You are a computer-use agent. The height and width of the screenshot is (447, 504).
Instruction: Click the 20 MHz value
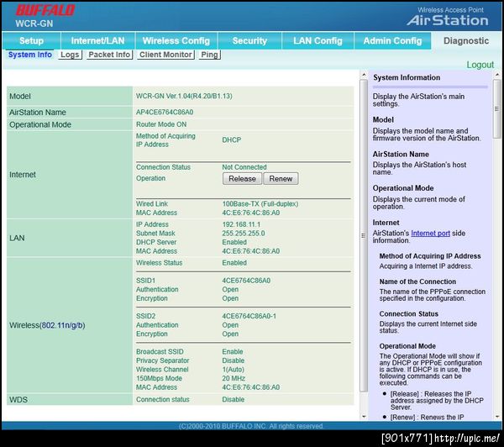234,378
